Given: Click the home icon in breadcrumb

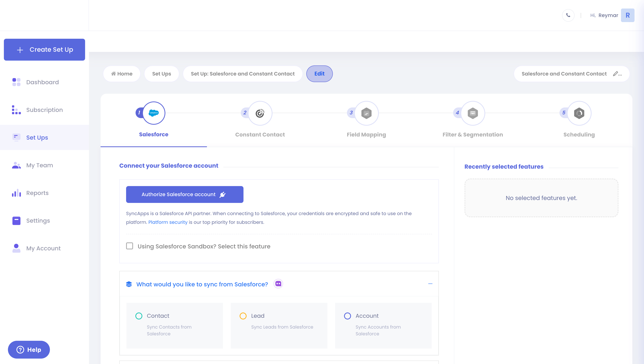Looking at the screenshot, I should point(114,74).
